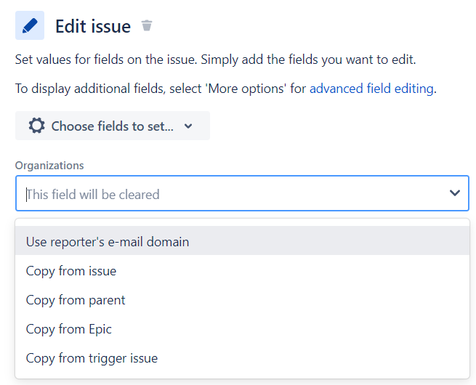476x385 pixels.
Task: Click the word 'Epic' in the dropdown list
Action: (100, 329)
